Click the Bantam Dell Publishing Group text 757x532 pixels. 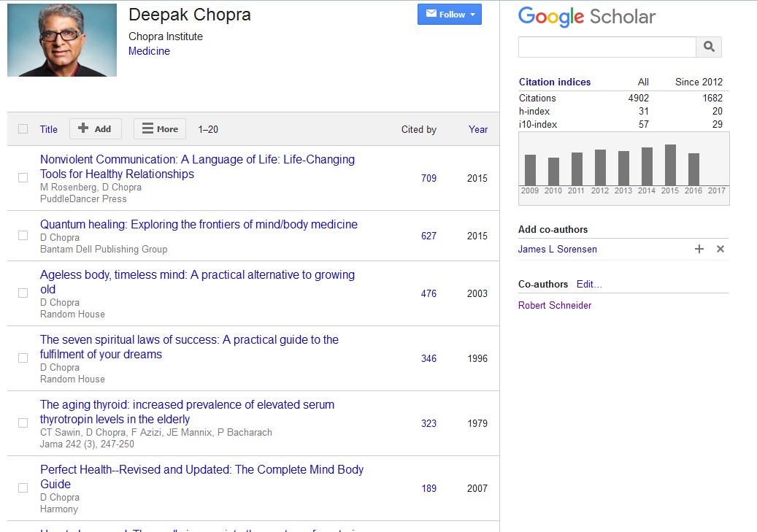[104, 249]
